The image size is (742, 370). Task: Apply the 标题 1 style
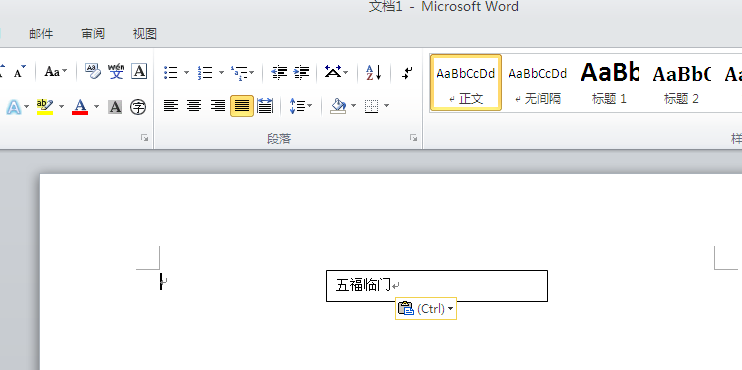609,83
